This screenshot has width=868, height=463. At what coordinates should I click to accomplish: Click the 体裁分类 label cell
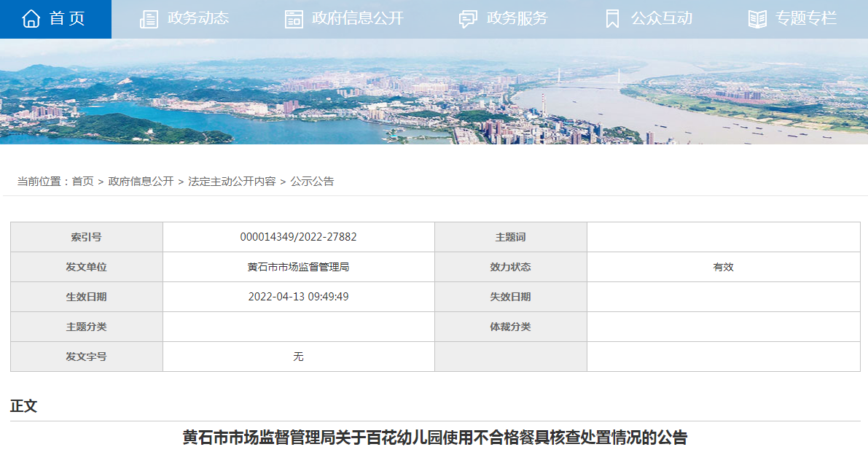(x=510, y=327)
